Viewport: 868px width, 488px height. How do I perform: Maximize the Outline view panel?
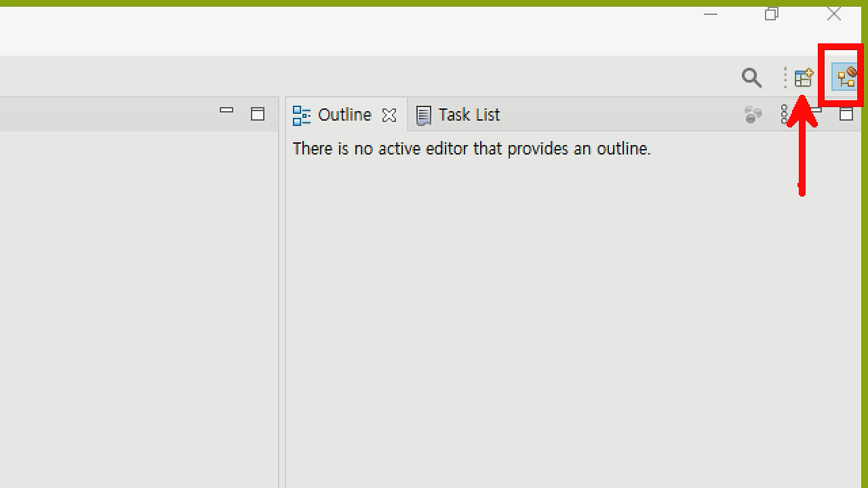(x=846, y=114)
